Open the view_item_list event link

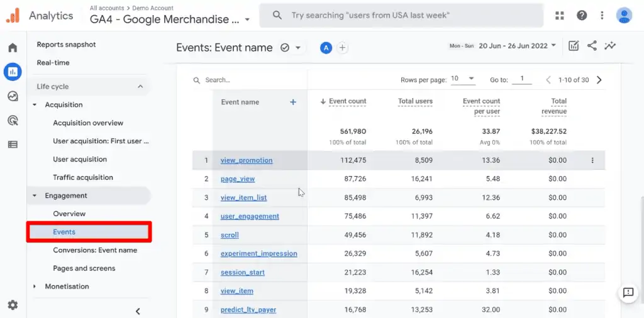[243, 197]
